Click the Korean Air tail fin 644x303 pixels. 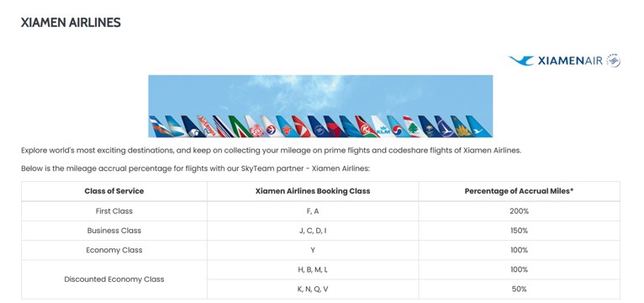(398, 126)
